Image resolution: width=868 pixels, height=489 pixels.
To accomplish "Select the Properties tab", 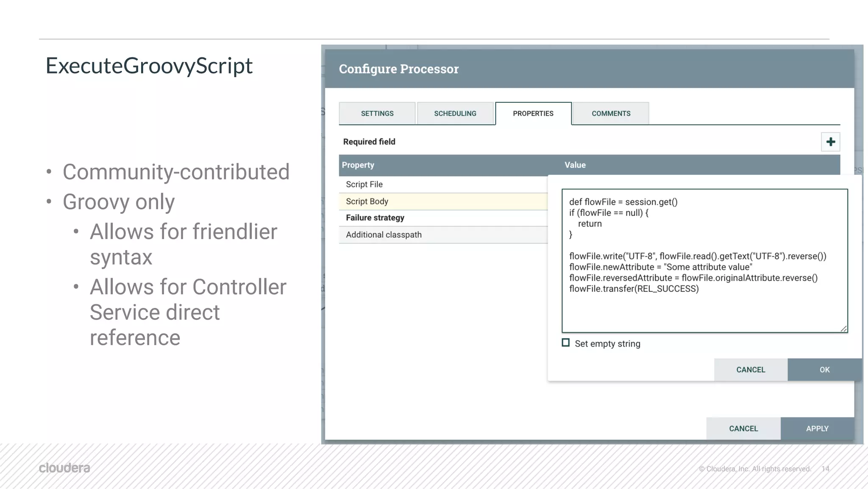I will [x=533, y=113].
